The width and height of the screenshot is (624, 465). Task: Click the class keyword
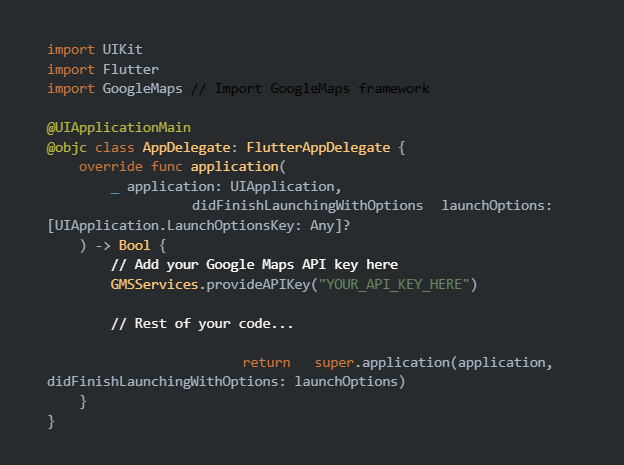pos(115,148)
